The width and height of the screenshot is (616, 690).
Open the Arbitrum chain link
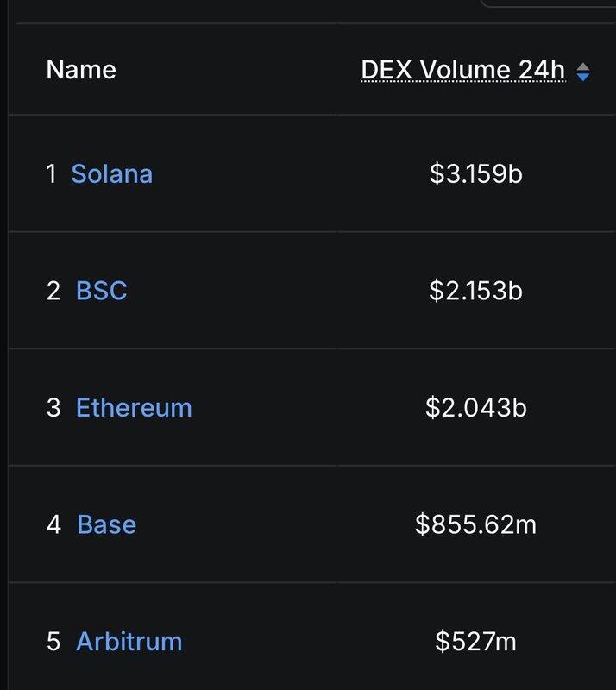tap(129, 642)
